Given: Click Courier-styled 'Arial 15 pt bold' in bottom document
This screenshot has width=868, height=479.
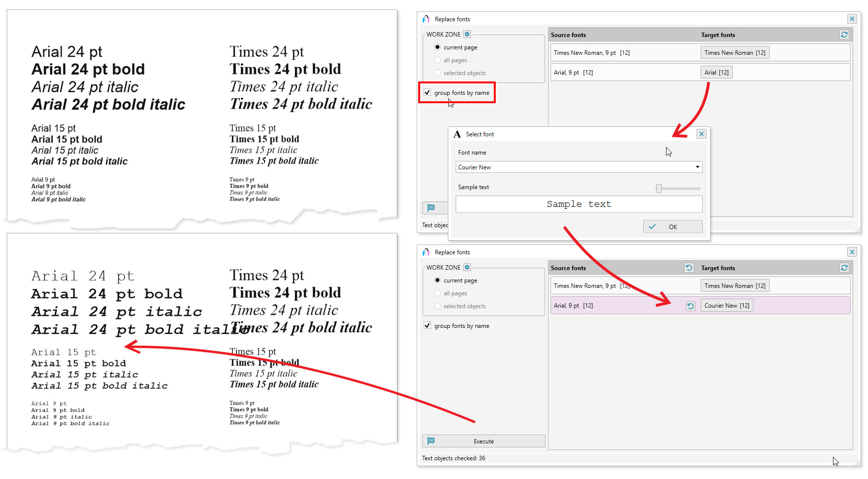Looking at the screenshot, I should point(79,363).
